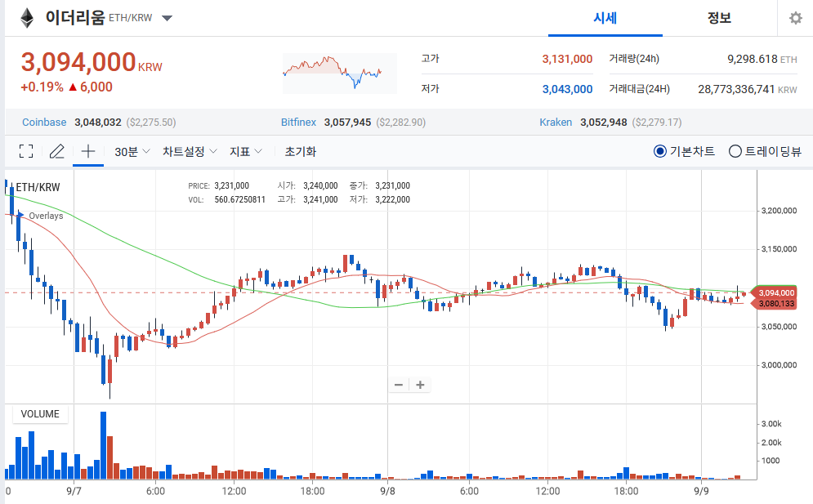
Task: Open the 30분 interval dropdown
Action: point(132,151)
